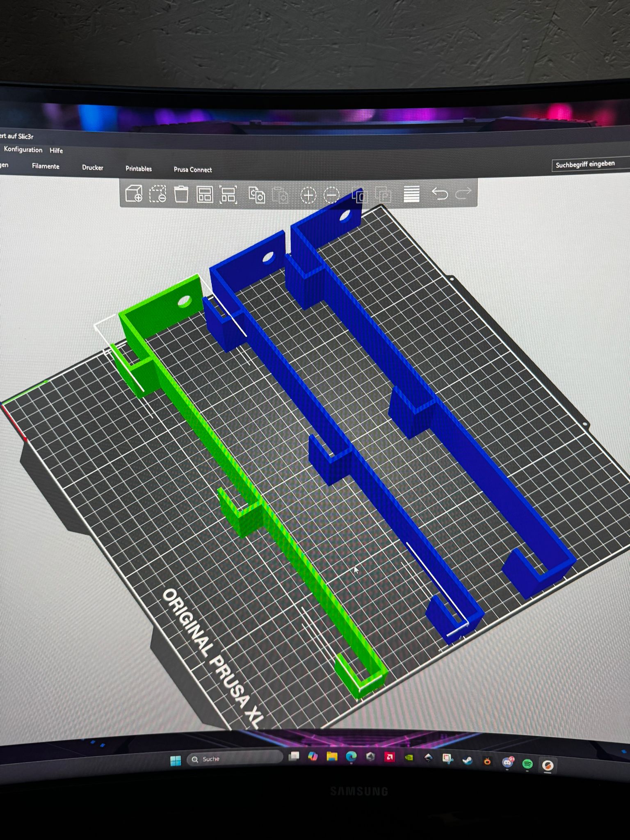Open Snipping Tool from the taskbar
The width and height of the screenshot is (630, 840).
[447, 759]
